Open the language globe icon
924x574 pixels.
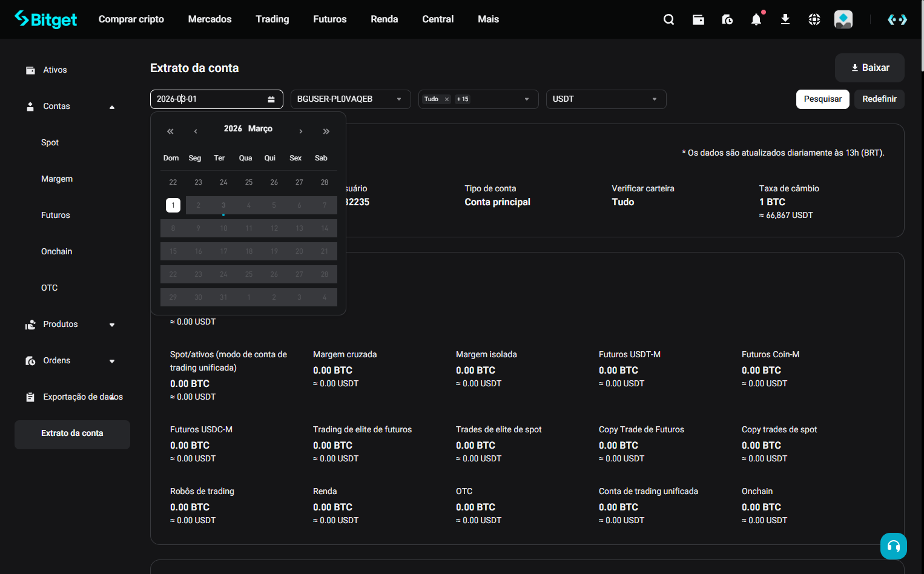coord(814,19)
